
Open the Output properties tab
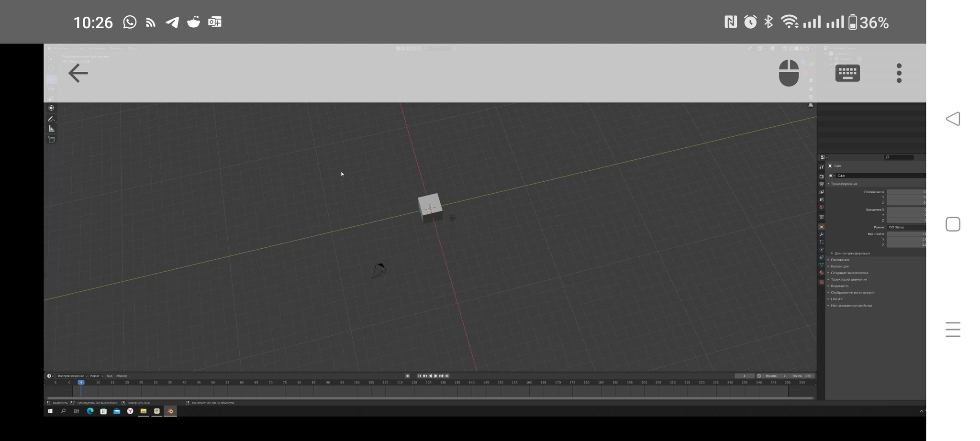tap(822, 184)
